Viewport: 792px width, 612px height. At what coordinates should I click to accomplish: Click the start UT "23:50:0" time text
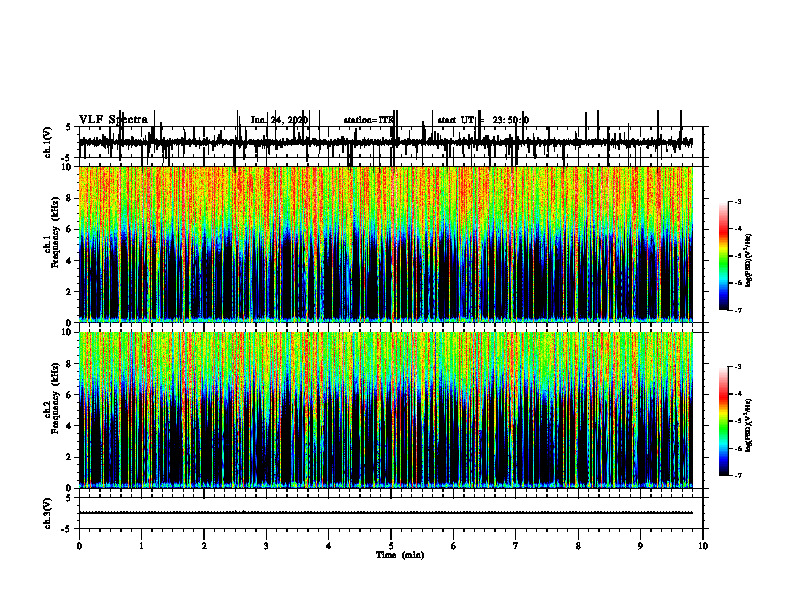(511, 120)
